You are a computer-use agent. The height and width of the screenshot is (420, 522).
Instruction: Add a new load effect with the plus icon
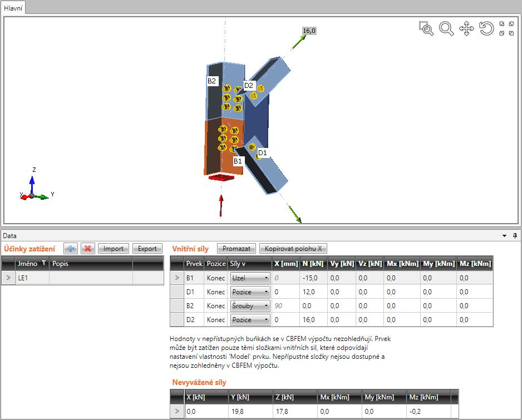click(x=71, y=249)
